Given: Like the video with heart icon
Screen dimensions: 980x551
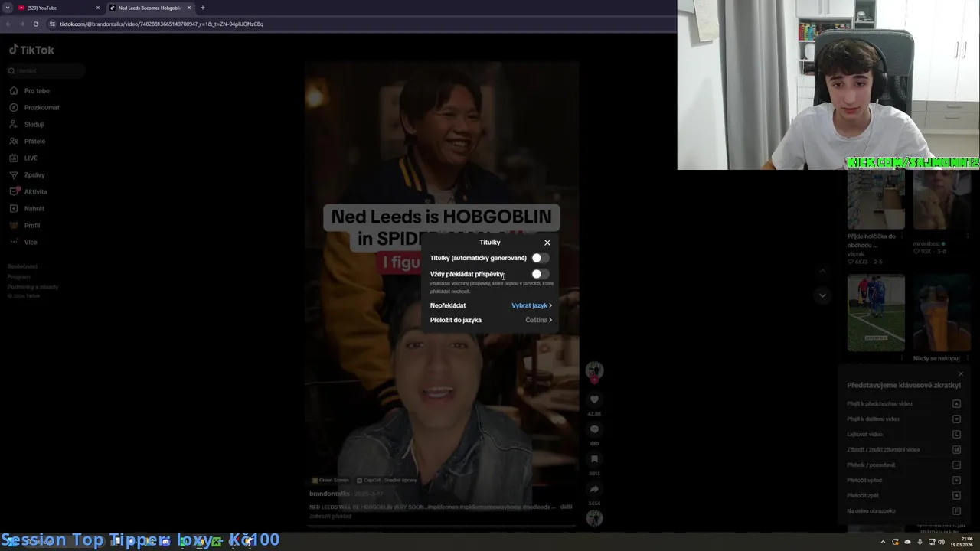Looking at the screenshot, I should pyautogui.click(x=594, y=399).
